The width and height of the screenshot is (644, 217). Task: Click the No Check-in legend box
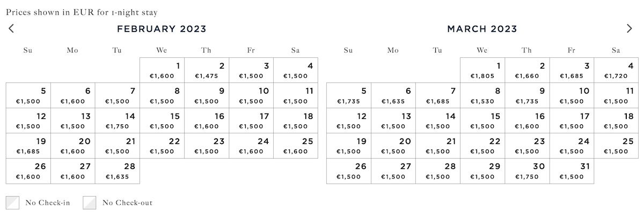coord(13,203)
